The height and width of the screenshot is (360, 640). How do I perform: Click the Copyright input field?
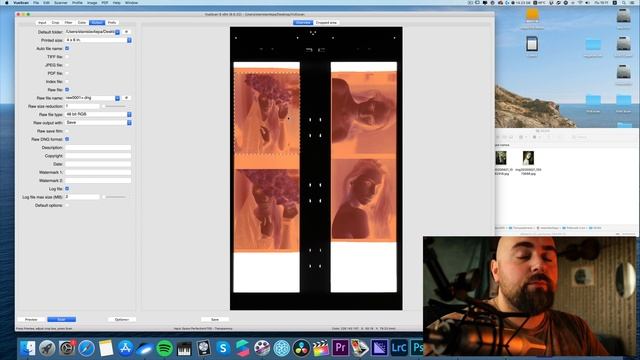point(98,156)
